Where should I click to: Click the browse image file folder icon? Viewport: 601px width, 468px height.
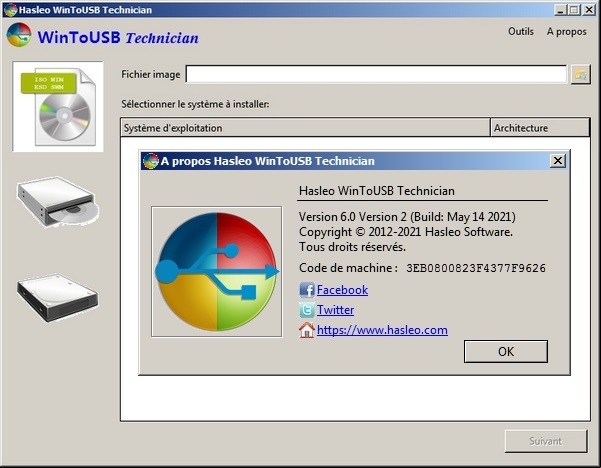(581, 74)
